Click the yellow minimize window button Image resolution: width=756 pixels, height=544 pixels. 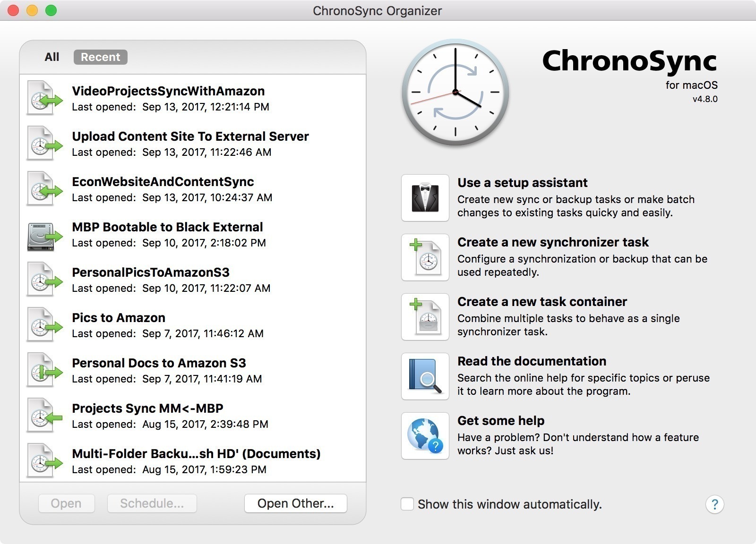click(32, 10)
